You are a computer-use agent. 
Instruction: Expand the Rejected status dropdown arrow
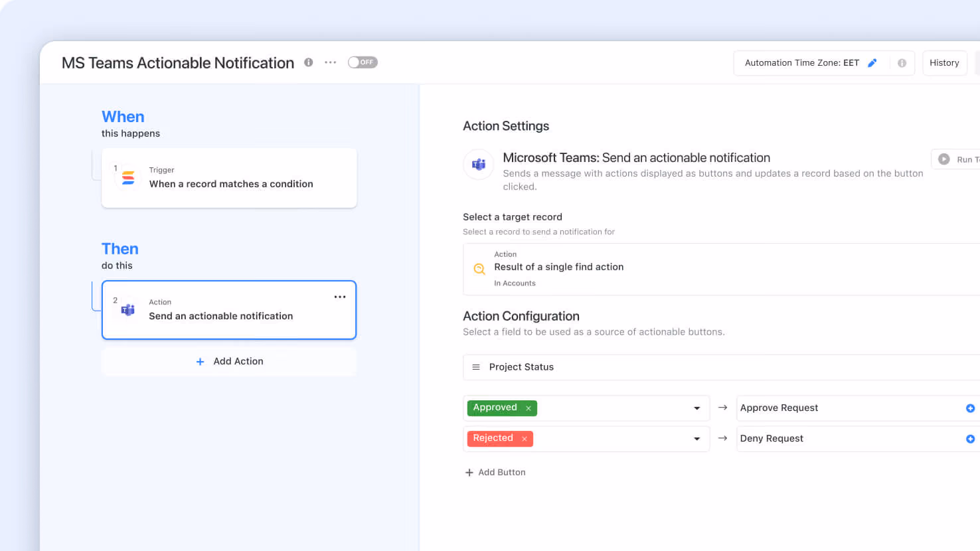(696, 439)
